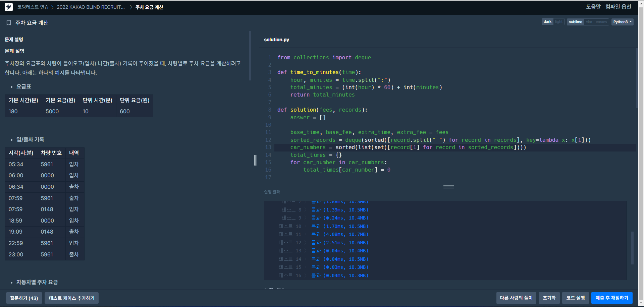
Task: Select sublime key binding
Action: [x=576, y=22]
